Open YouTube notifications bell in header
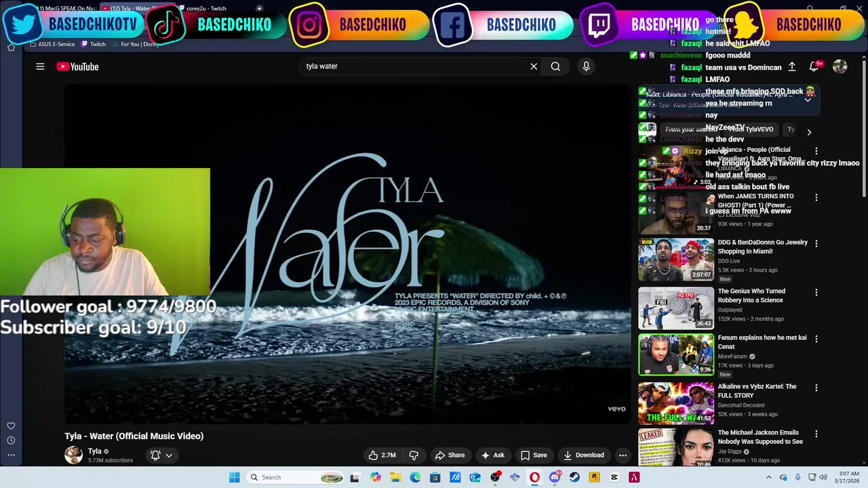The height and width of the screenshot is (488, 868). tap(814, 66)
